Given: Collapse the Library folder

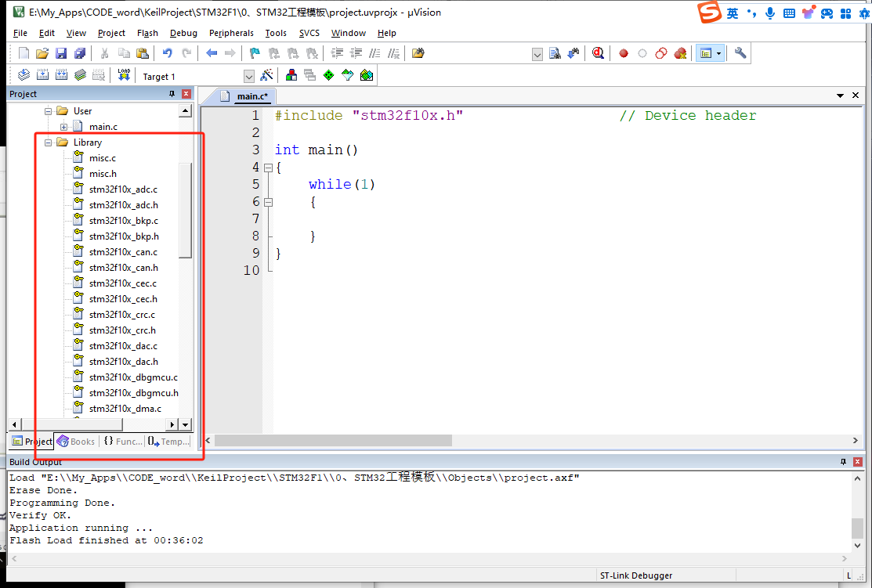Looking at the screenshot, I should click(49, 142).
